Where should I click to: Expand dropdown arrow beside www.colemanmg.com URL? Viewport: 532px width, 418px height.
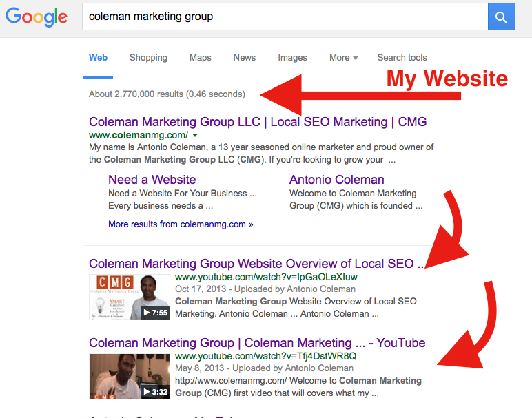point(195,135)
